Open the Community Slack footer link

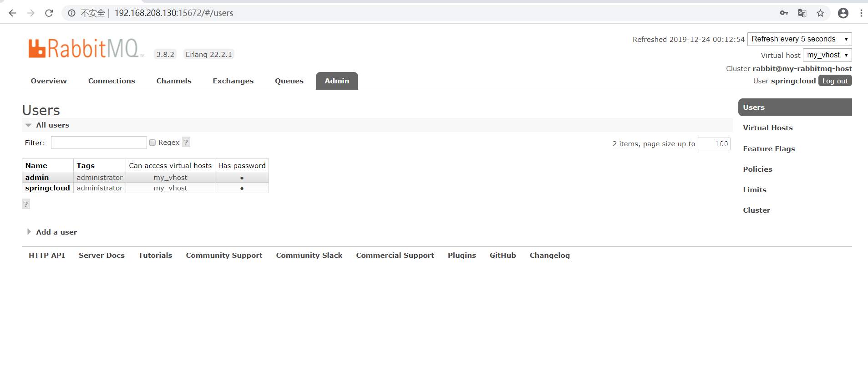click(309, 256)
